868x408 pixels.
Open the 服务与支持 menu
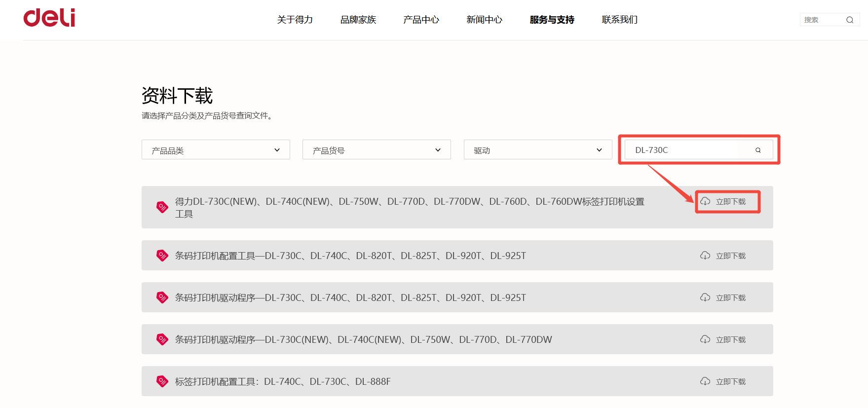(x=552, y=20)
